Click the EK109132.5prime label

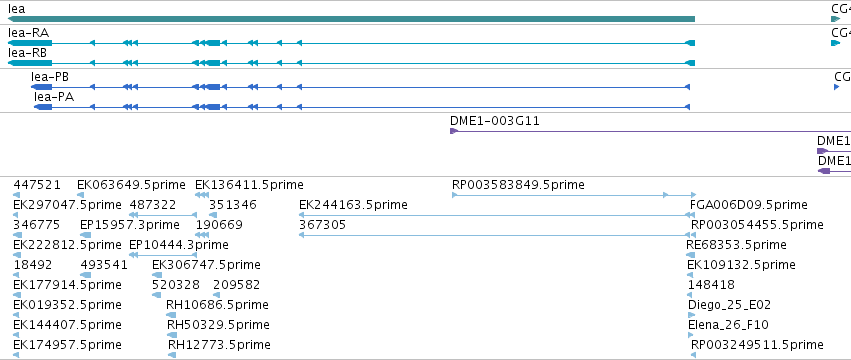(x=741, y=265)
